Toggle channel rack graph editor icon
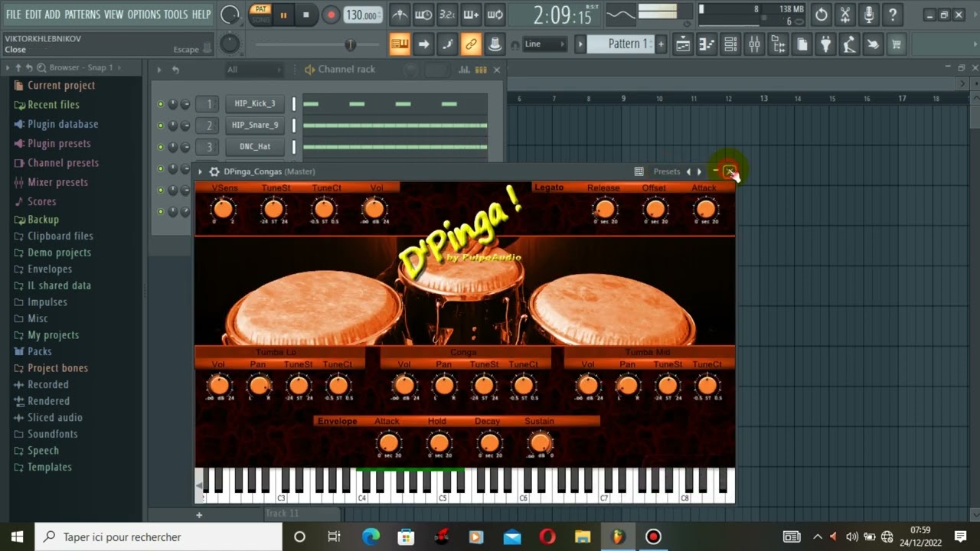This screenshot has height=551, width=980. pos(464,70)
